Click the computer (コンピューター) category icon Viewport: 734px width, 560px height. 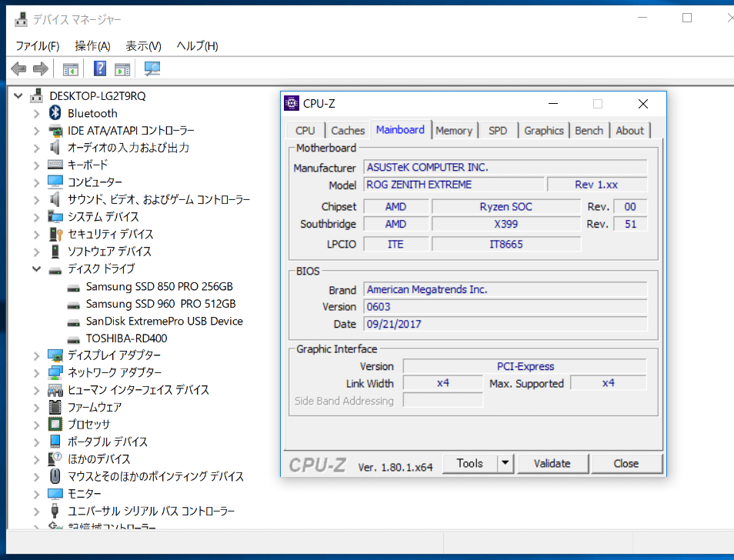(x=55, y=182)
